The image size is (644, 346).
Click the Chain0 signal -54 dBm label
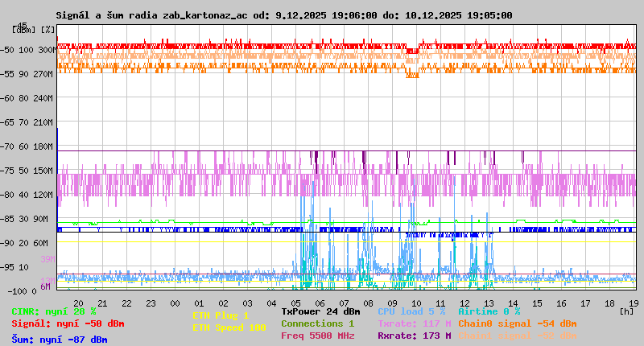pyautogui.click(x=518, y=323)
